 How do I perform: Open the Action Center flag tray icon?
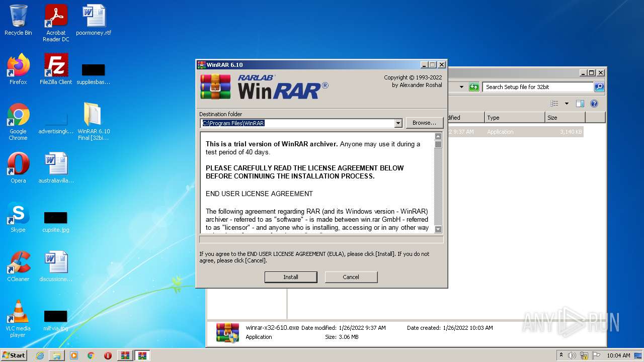(596, 355)
